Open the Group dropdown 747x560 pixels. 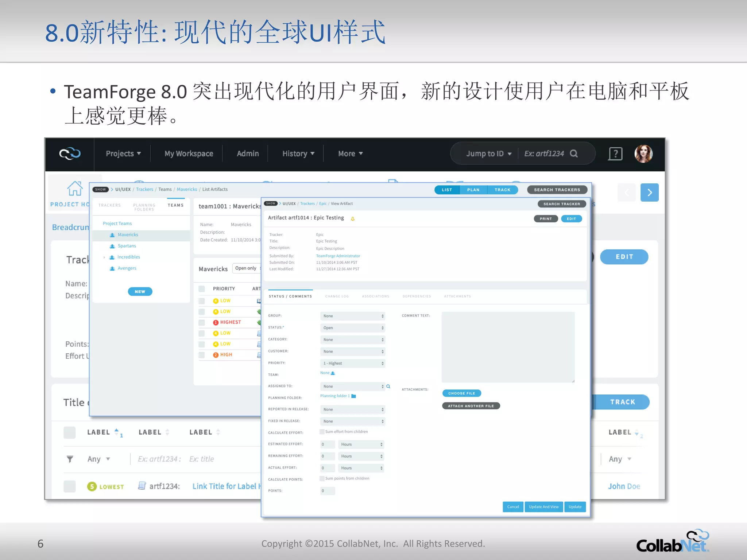point(353,316)
